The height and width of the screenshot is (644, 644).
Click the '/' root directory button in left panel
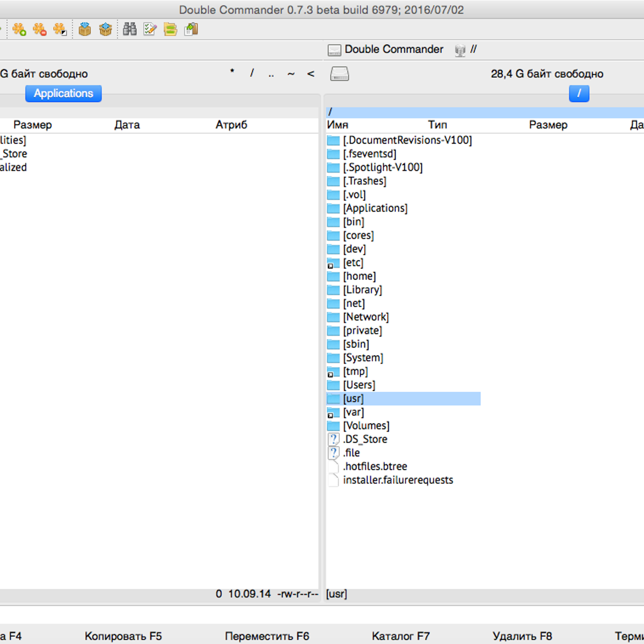tap(252, 73)
